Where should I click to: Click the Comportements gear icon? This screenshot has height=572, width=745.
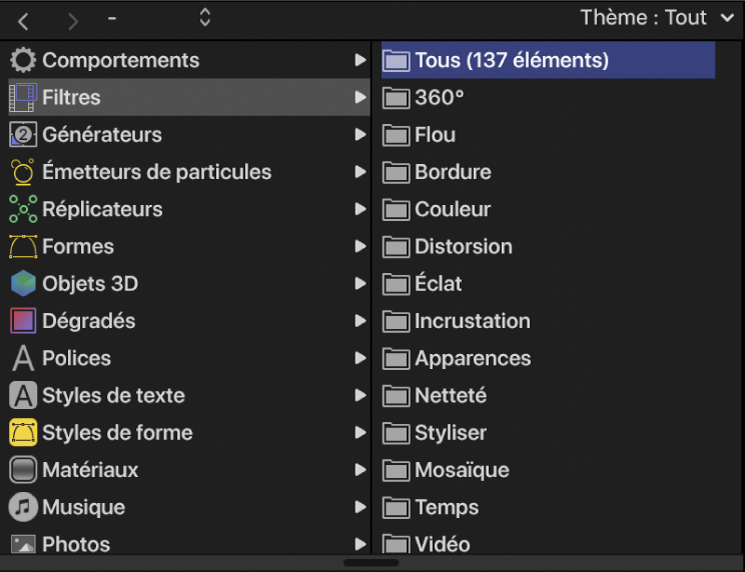23,60
